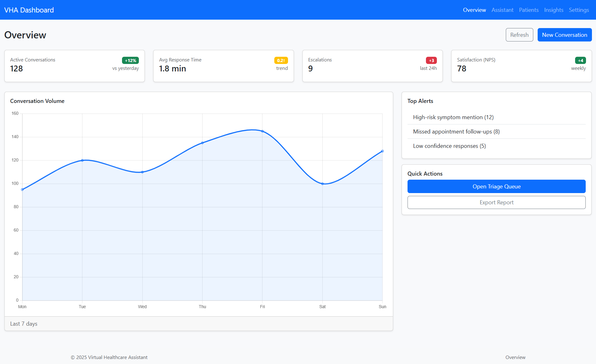Go to the Patients nav tab
The height and width of the screenshot is (364, 596).
pyautogui.click(x=529, y=10)
